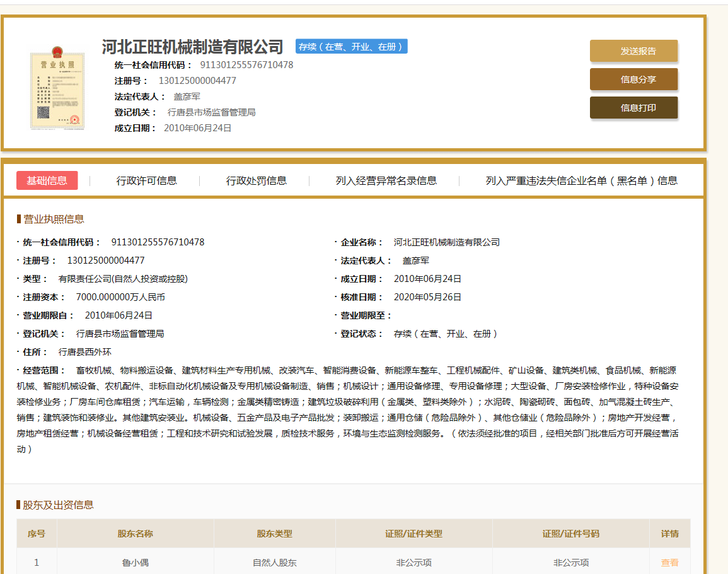The height and width of the screenshot is (574, 728).
Task: Click 证照/证件号码 column header
Action: 570,534
